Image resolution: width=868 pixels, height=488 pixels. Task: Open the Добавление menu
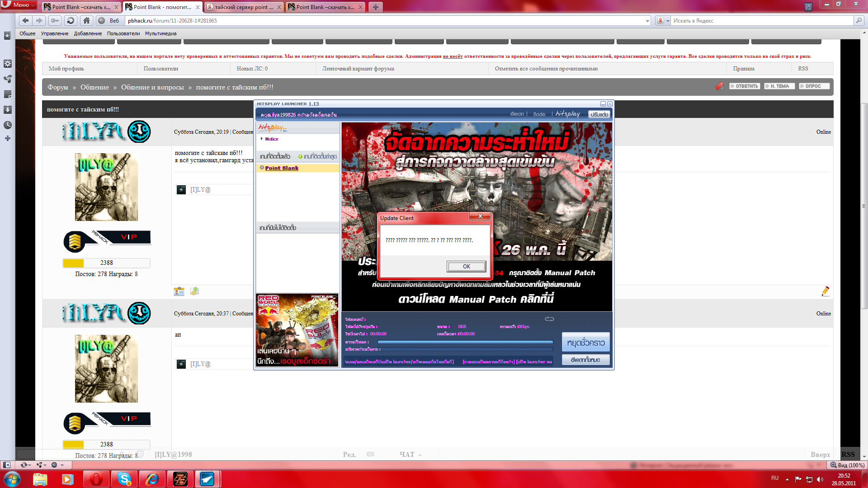click(x=88, y=33)
